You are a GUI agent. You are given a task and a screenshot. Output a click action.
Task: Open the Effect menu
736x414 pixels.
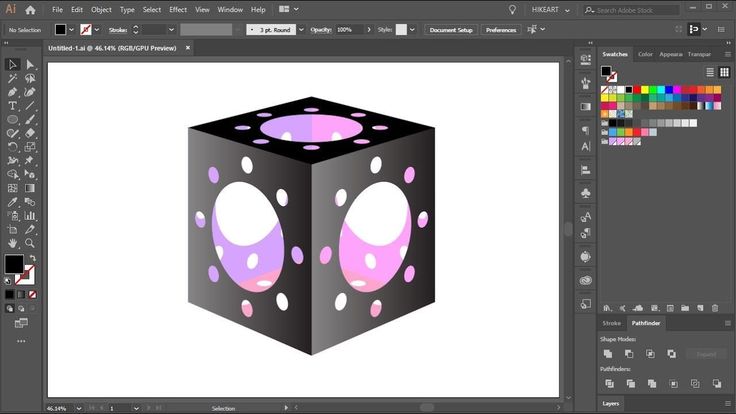178,9
